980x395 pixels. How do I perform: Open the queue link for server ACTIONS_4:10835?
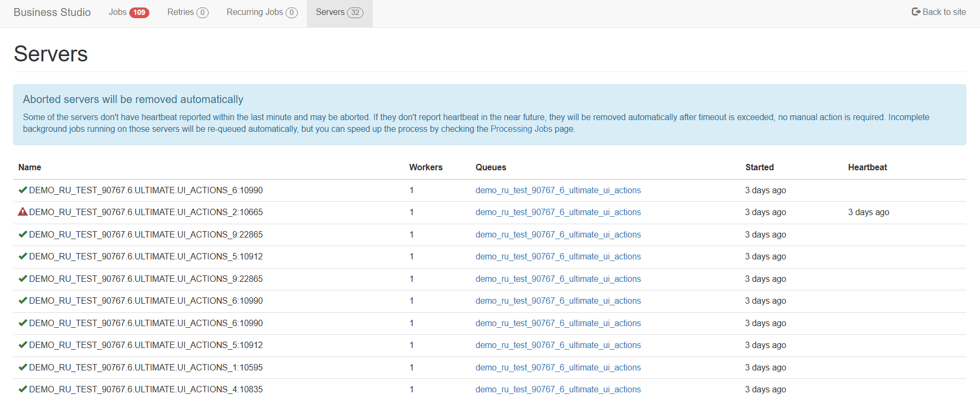[x=558, y=389]
